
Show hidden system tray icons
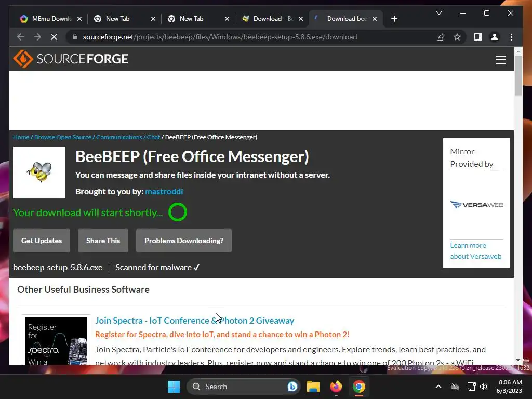point(438,387)
